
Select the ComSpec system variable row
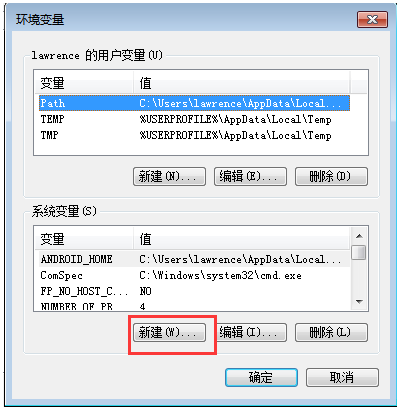(192, 275)
